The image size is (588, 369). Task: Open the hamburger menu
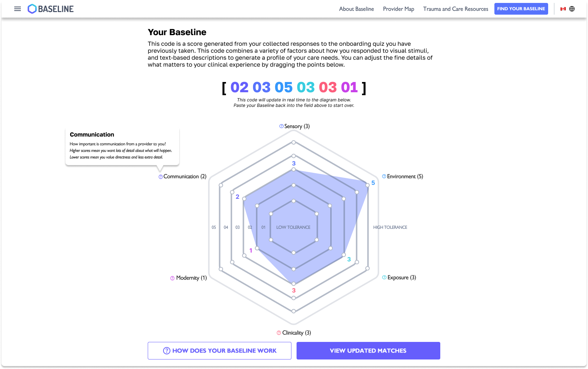(18, 9)
